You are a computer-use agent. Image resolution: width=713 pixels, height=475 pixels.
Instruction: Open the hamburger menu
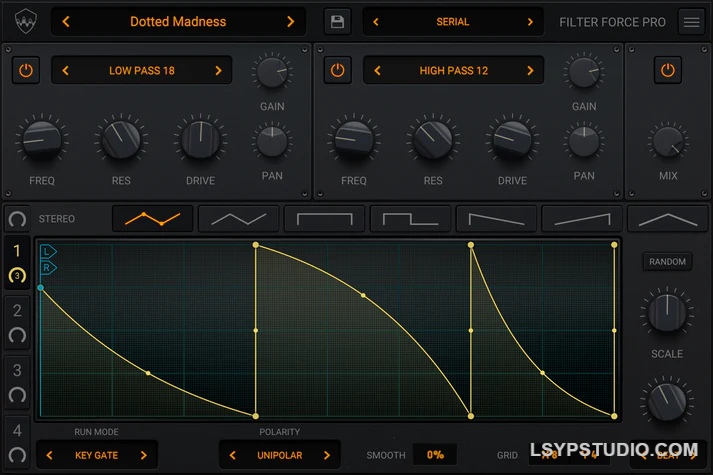[x=691, y=22]
